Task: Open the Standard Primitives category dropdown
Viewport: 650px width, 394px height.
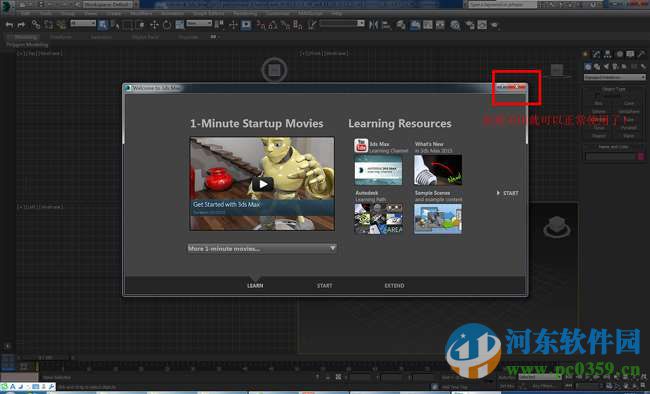Action: click(x=615, y=77)
